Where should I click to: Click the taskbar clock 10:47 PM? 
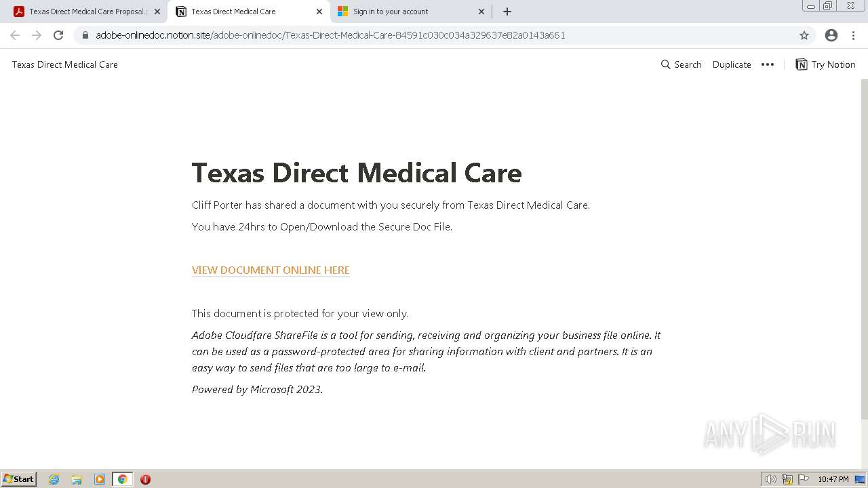[833, 479]
